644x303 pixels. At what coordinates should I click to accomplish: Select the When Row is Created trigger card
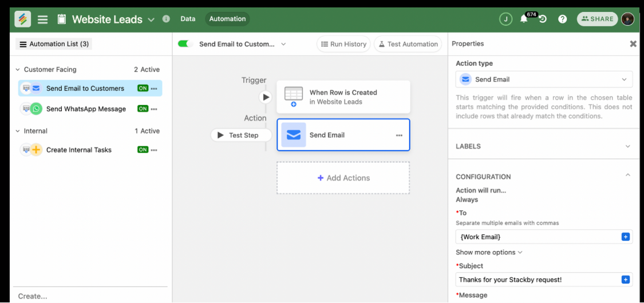click(x=343, y=97)
